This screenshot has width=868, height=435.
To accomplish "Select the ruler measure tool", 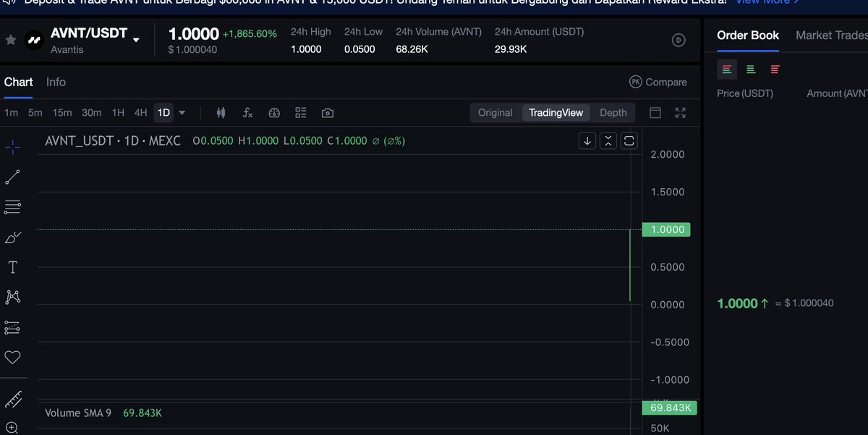I will coord(13,399).
